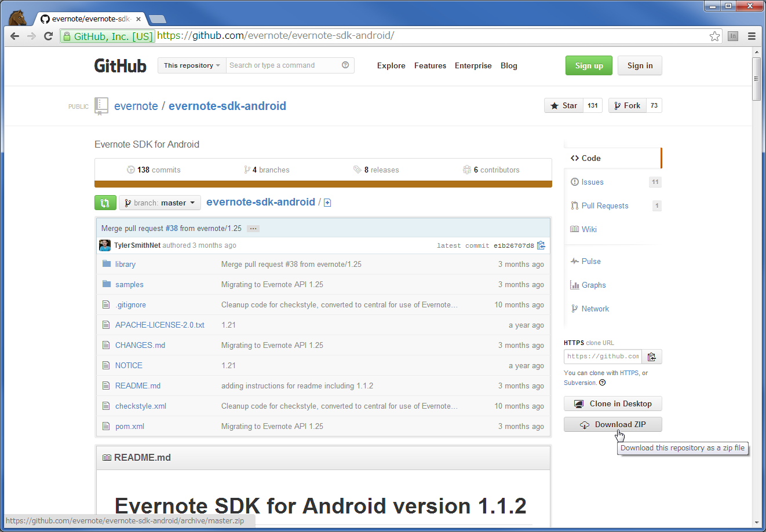
Task: Click the plus icon to create a new file
Action: (x=327, y=203)
